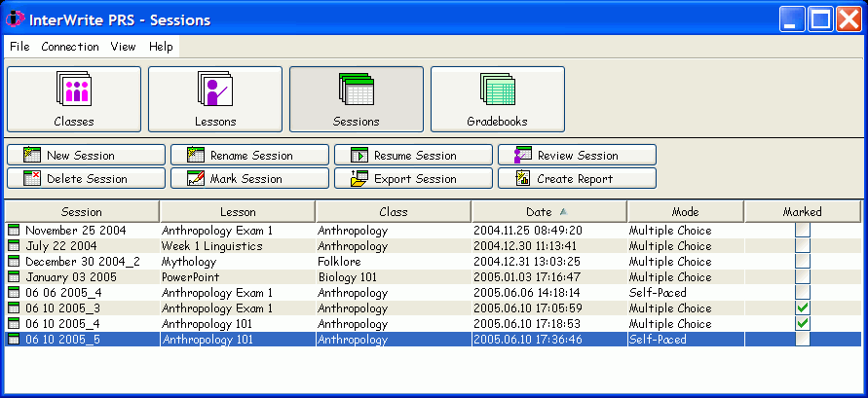Viewport: 868px width, 398px height.
Task: Open the Lessons section icon
Action: [215, 89]
